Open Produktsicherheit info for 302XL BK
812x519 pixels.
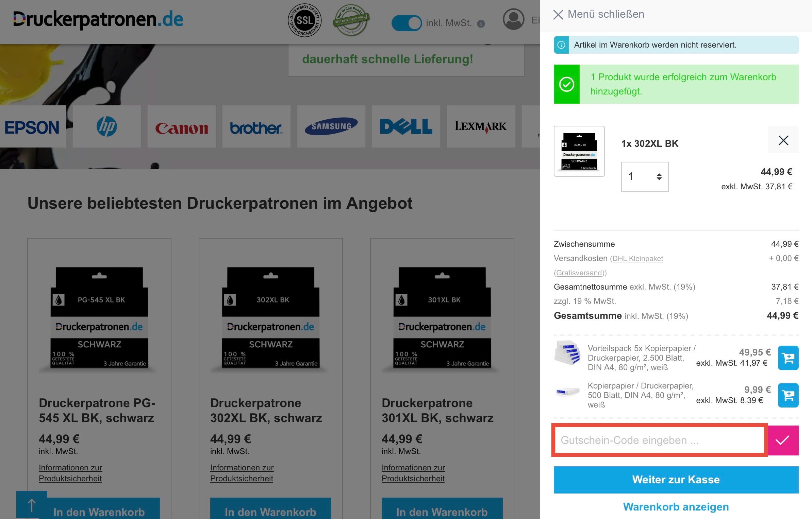[x=242, y=473]
